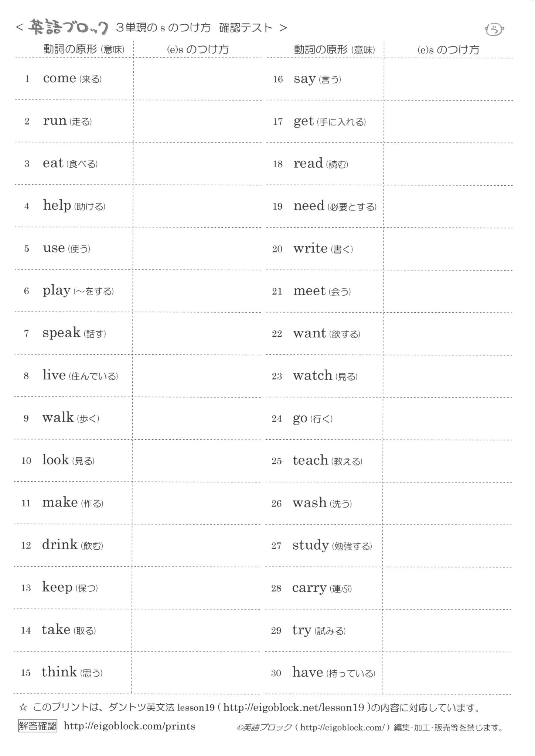Open the eigoblock.com/prints link

[x=129, y=726]
